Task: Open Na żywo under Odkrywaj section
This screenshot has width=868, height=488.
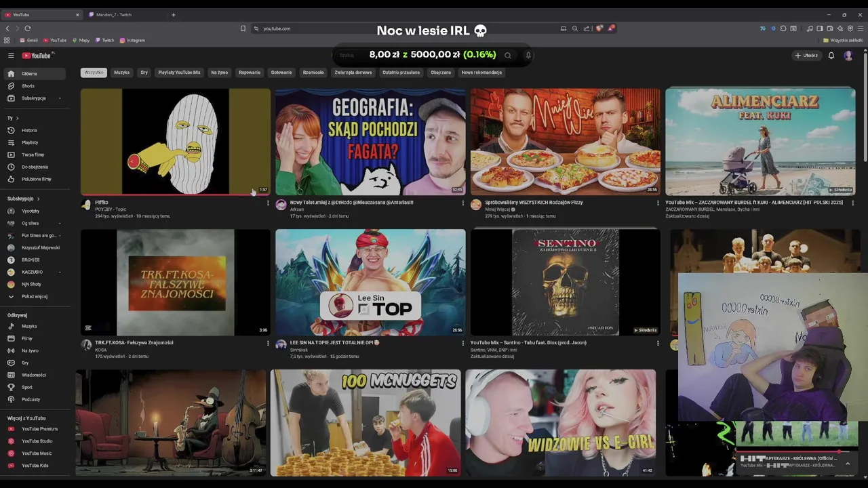Action: click(35, 350)
